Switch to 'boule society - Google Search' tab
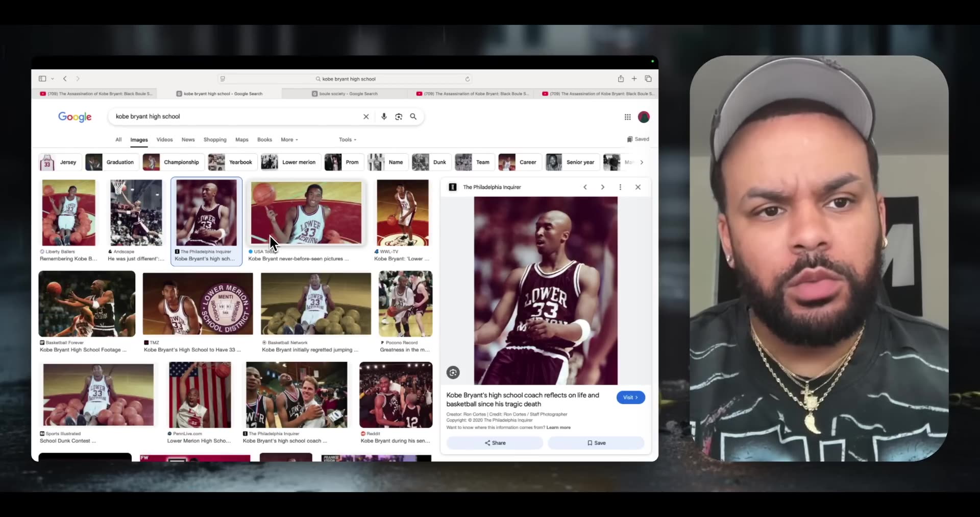The image size is (980, 517). coord(345,94)
